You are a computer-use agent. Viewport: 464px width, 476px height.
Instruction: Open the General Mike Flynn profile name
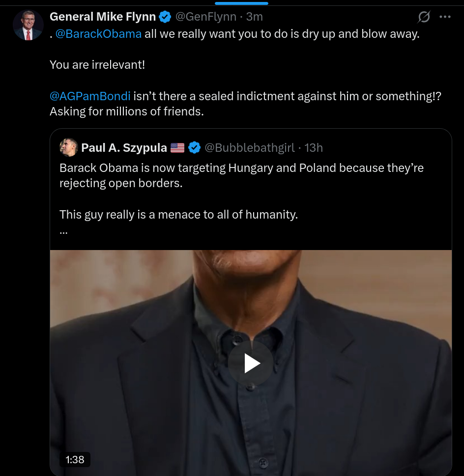(103, 17)
